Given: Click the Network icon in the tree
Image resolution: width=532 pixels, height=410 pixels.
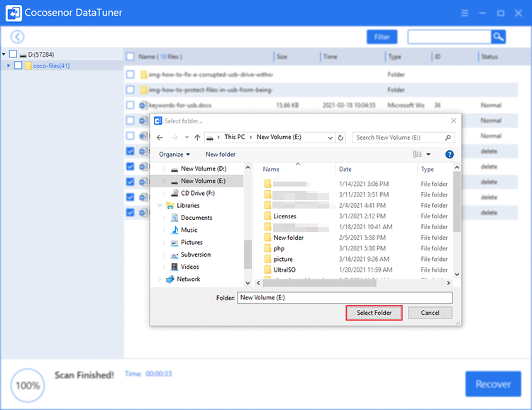Looking at the screenshot, I should 170,279.
